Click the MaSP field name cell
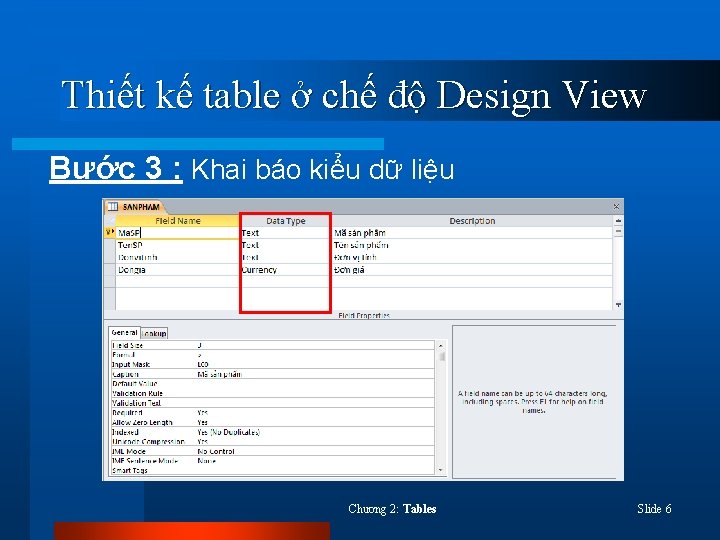 pyautogui.click(x=177, y=233)
